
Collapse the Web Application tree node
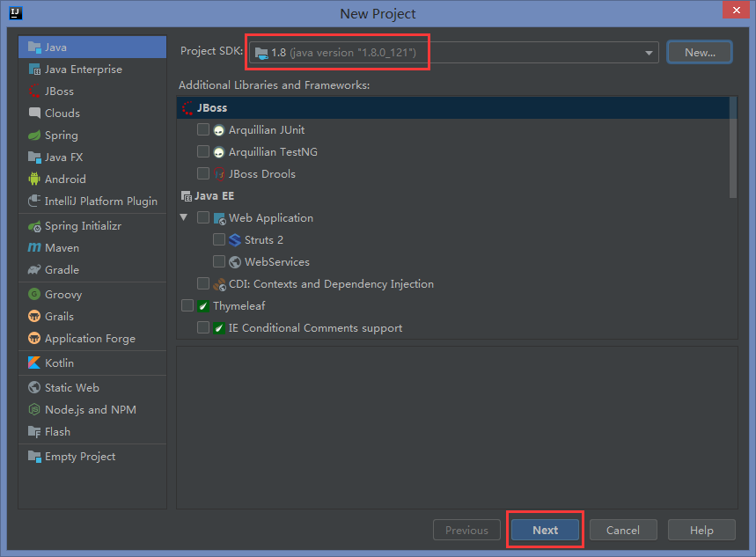coord(183,217)
